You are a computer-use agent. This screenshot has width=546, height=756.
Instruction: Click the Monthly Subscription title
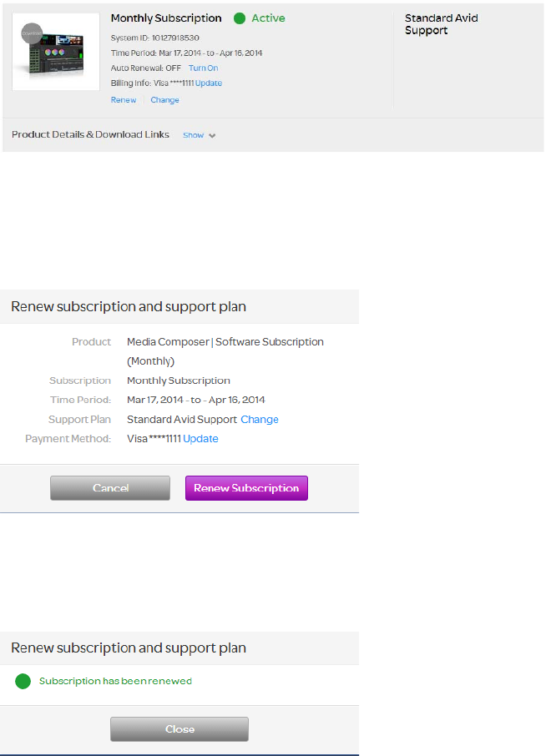click(166, 18)
